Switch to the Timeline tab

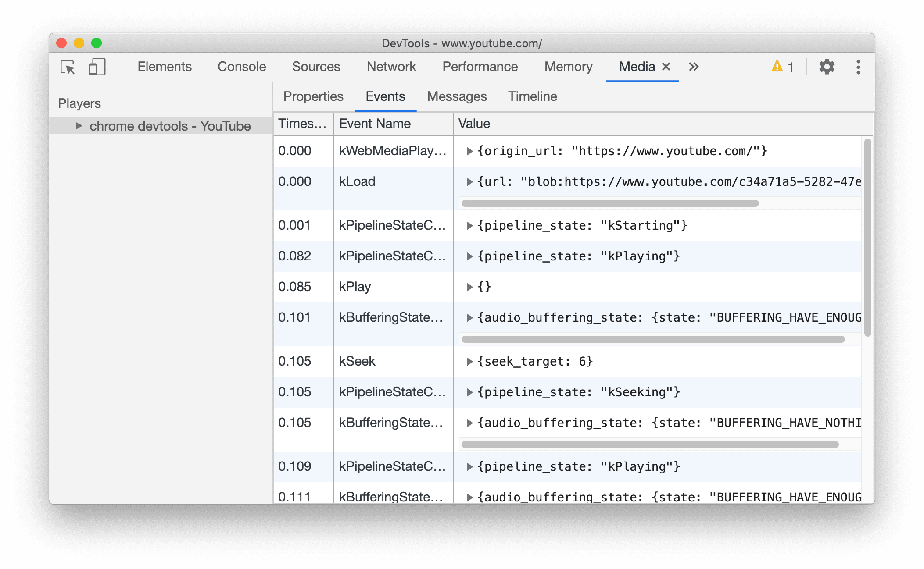533,96
